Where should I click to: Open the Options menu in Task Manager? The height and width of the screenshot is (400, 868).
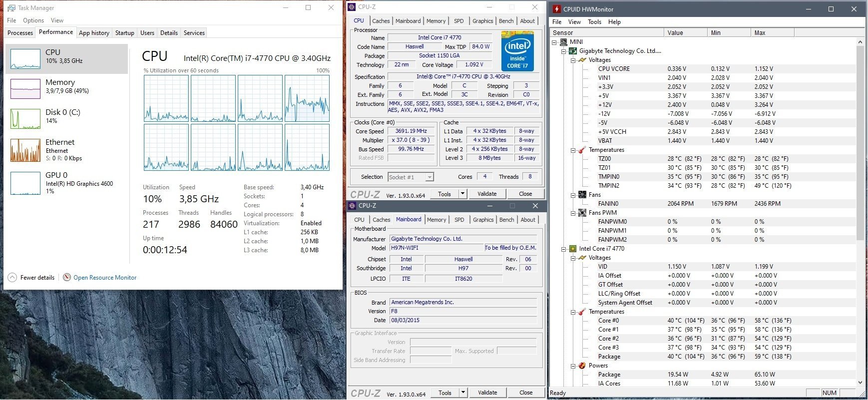33,20
